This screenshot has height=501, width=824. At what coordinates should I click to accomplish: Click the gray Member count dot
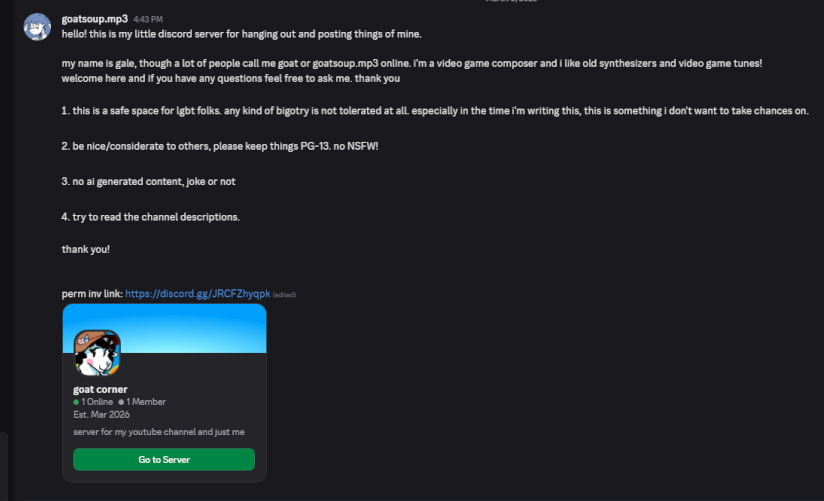(x=121, y=402)
